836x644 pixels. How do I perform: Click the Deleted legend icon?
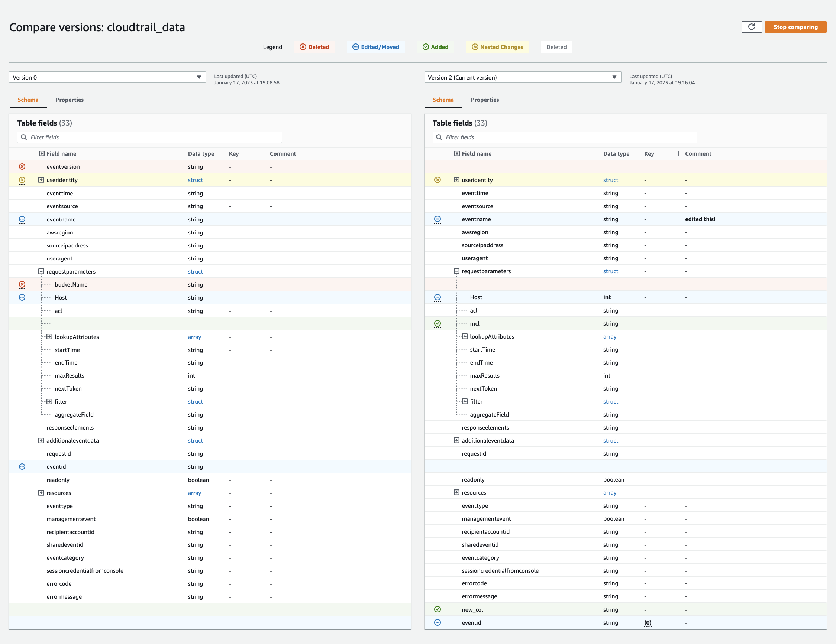click(303, 47)
